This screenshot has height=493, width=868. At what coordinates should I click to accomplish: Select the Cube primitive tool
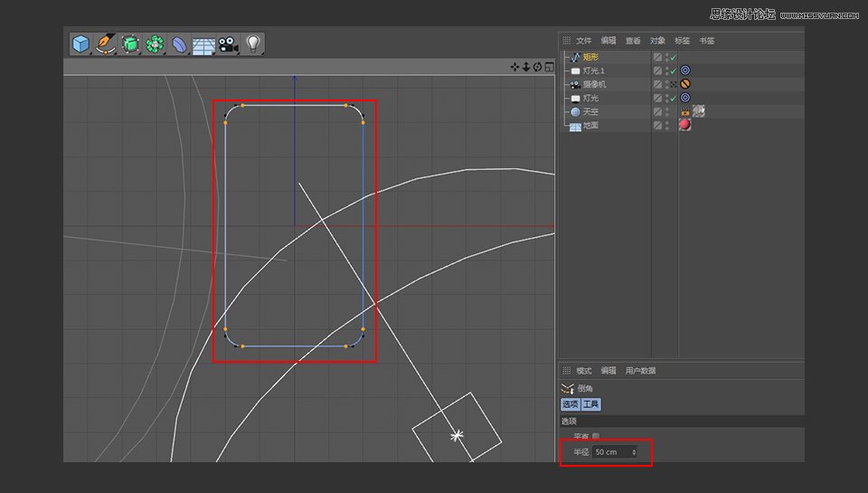[80, 44]
